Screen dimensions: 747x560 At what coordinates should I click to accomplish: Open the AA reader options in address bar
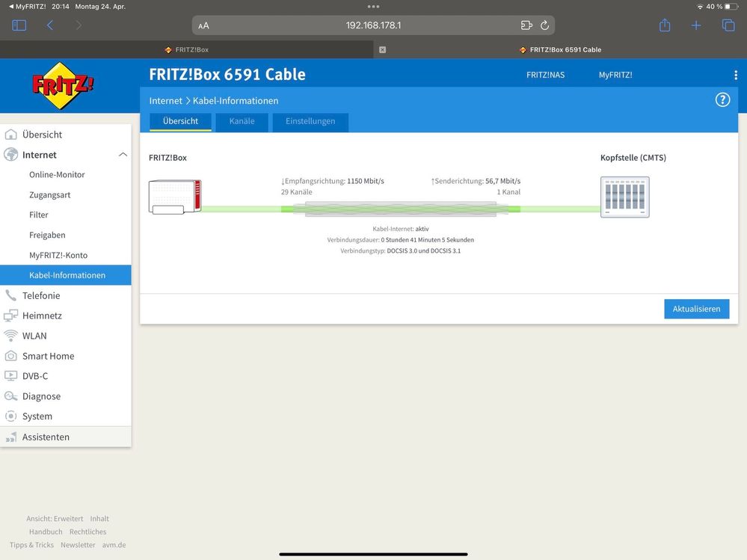[203, 25]
